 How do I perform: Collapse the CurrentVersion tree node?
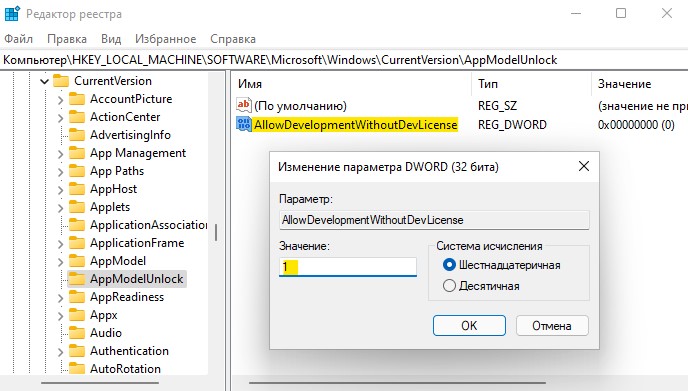click(x=44, y=81)
